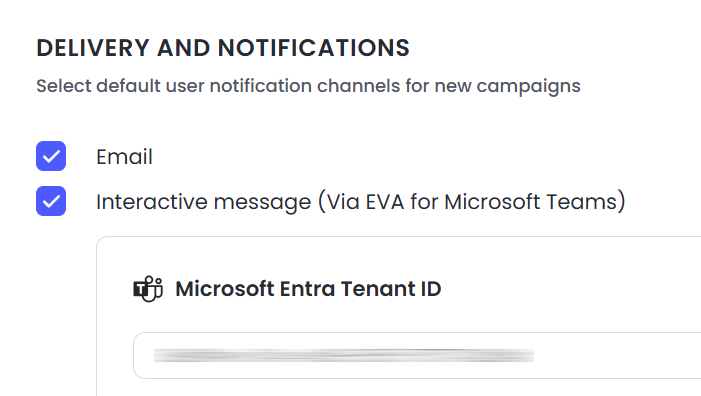Uncheck the Email notification checkbox
This screenshot has width=701, height=396.
(51, 156)
